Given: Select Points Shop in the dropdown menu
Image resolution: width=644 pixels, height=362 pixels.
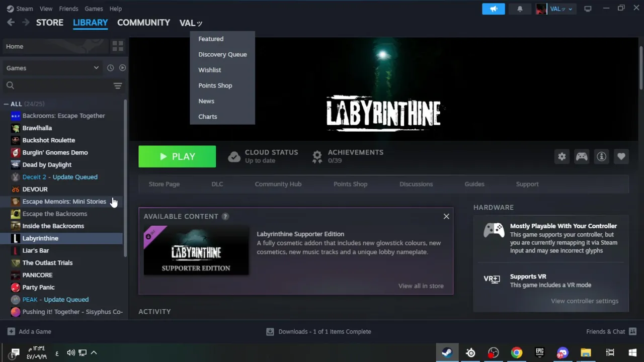Looking at the screenshot, I should coord(215,85).
